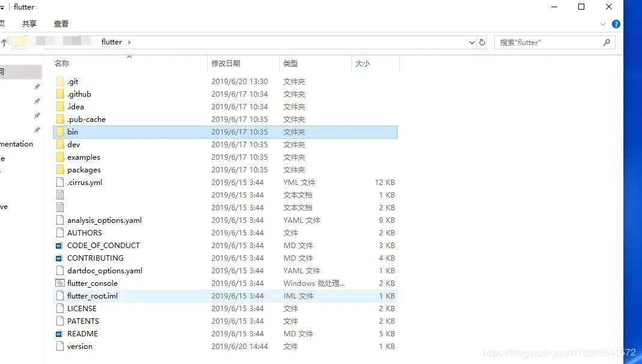
Task: Click the CONTRIBUTING markdown icon
Action: [59, 258]
